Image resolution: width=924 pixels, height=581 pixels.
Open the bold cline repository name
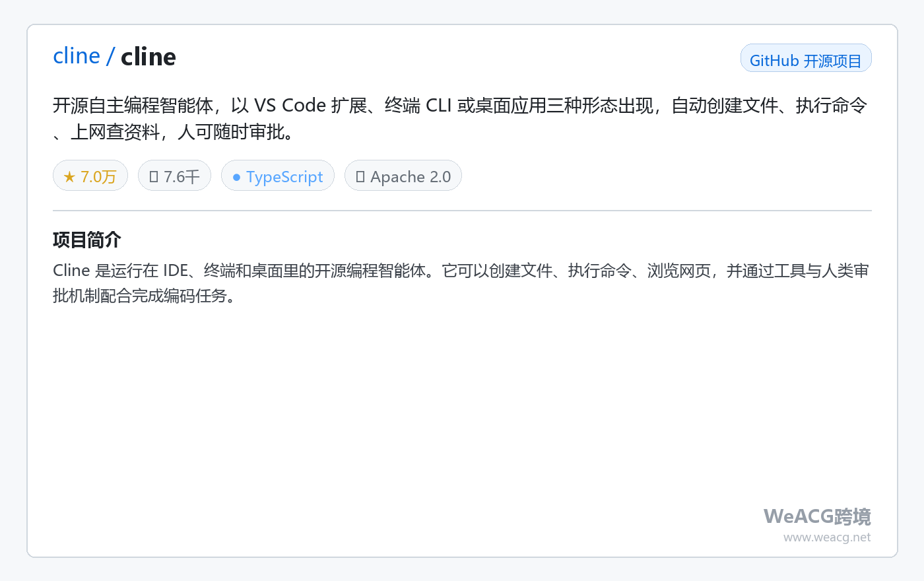pyautogui.click(x=148, y=57)
